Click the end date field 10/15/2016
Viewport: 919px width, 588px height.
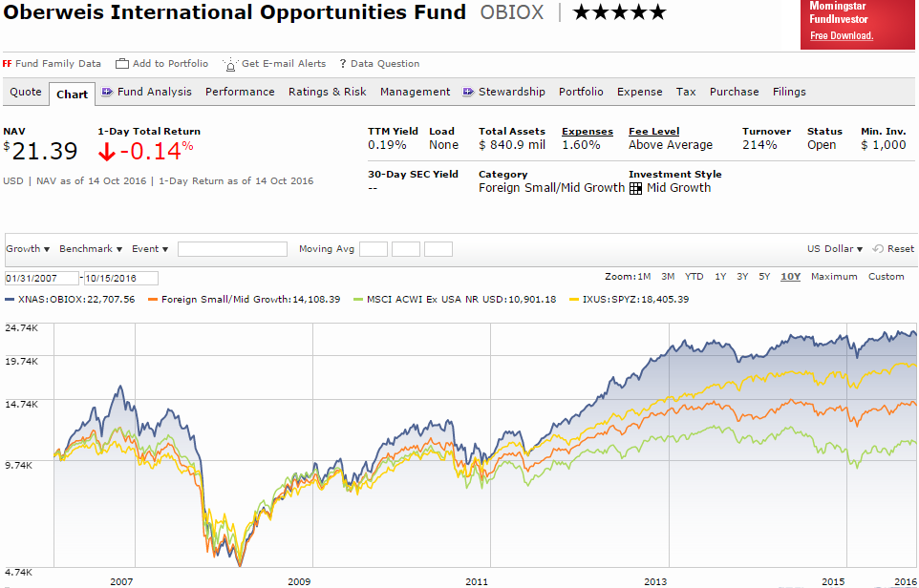121,278
